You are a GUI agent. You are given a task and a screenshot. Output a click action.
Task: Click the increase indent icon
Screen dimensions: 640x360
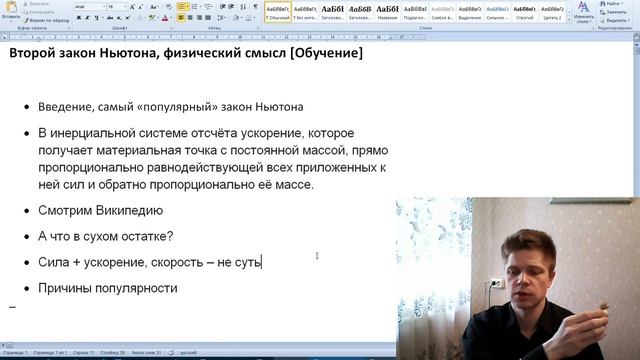click(x=231, y=7)
